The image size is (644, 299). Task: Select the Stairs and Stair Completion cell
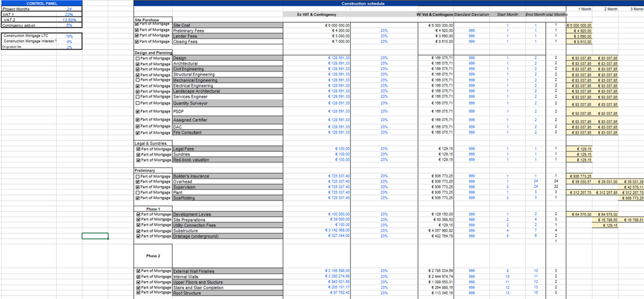tap(227, 288)
